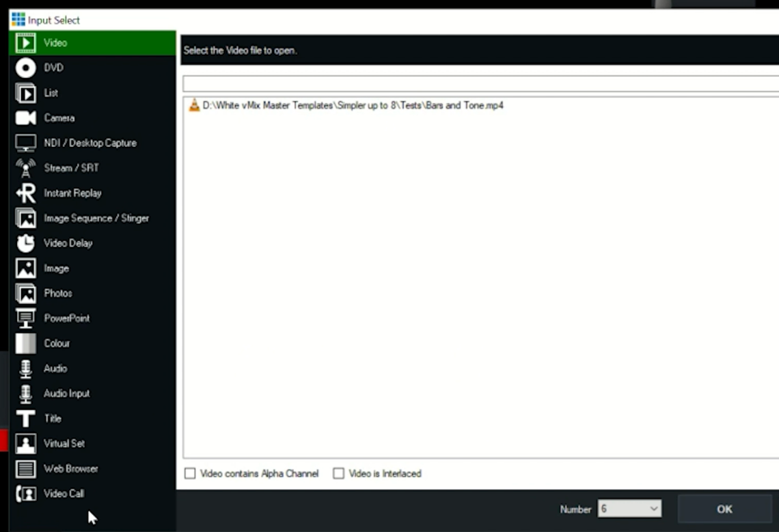Select the Audio microphone icon
This screenshot has height=532, width=779.
[25, 369]
